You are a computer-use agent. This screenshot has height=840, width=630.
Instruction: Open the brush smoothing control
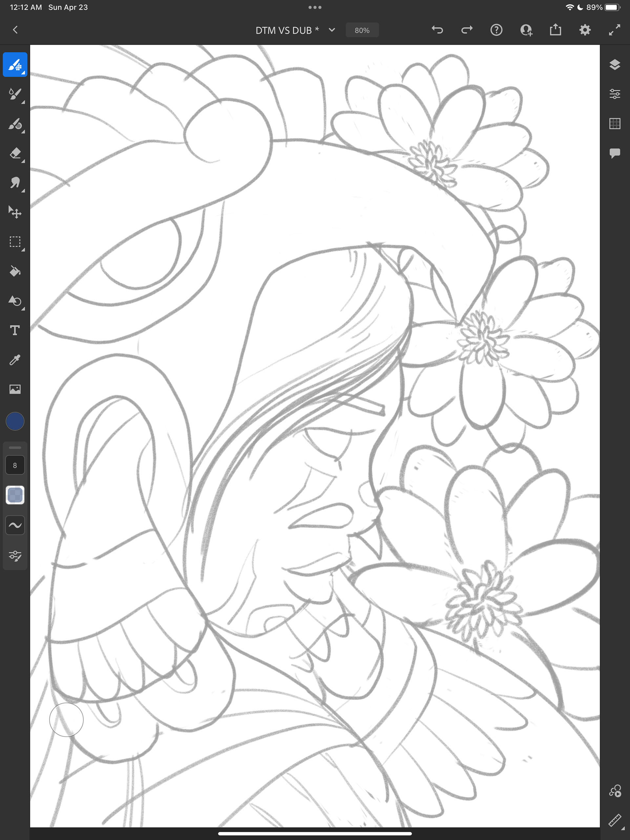click(15, 525)
